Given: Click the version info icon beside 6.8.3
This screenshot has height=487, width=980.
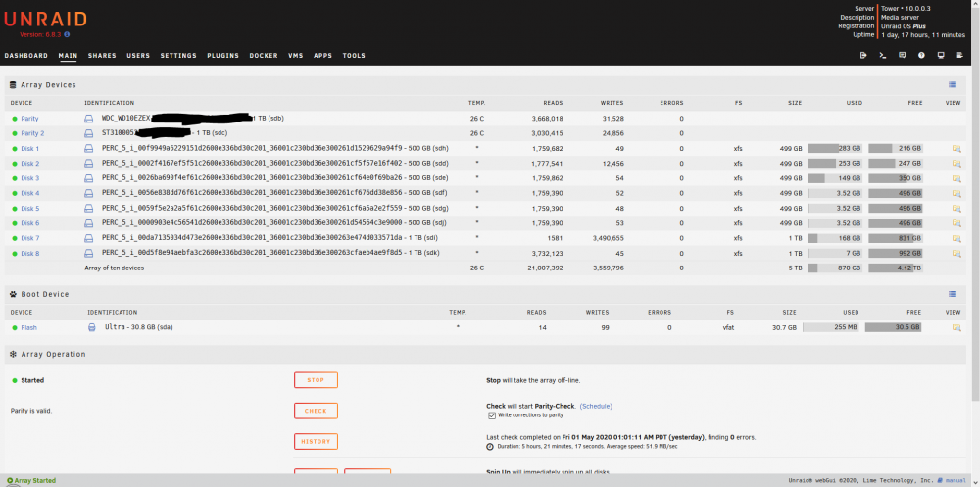Looking at the screenshot, I should point(67,35).
